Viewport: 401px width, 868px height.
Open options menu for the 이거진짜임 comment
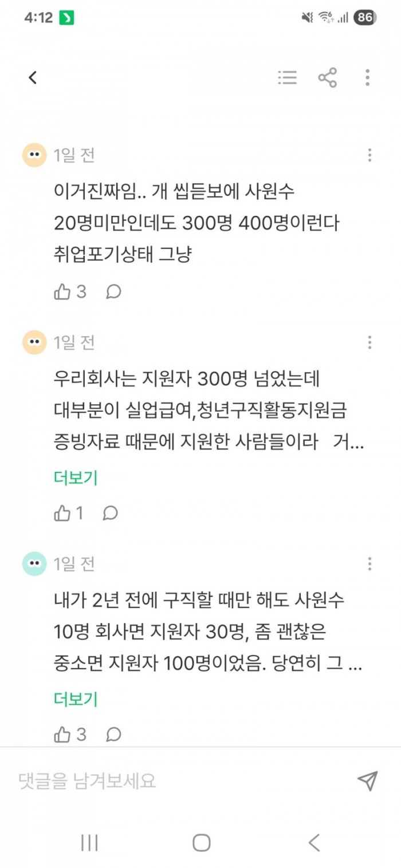coord(369,155)
